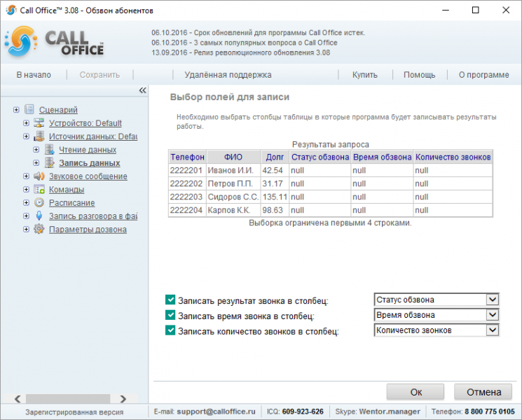Image resolution: width=522 pixels, height=420 pixels.
Task: Click В начало menu item
Action: [x=34, y=75]
